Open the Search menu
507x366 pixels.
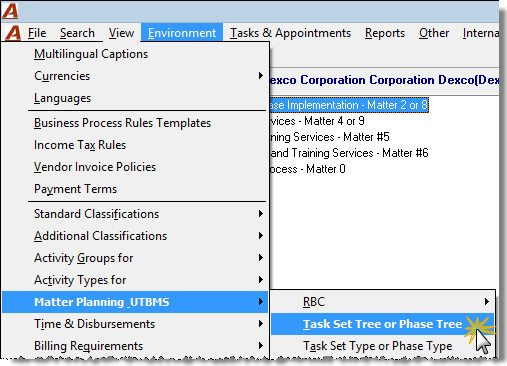click(77, 33)
